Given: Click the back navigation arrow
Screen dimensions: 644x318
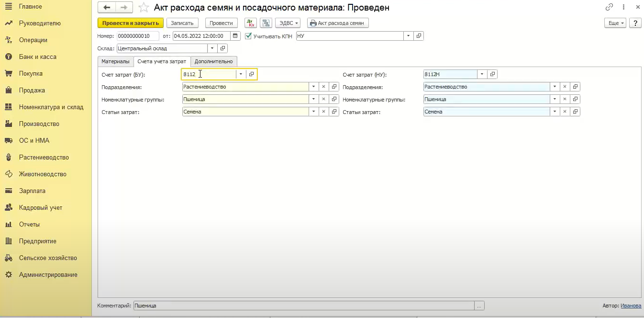Looking at the screenshot, I should 107,8.
